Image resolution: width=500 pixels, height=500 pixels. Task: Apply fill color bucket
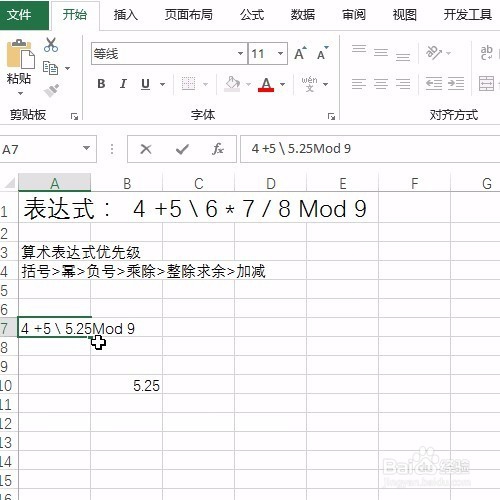tap(232, 84)
